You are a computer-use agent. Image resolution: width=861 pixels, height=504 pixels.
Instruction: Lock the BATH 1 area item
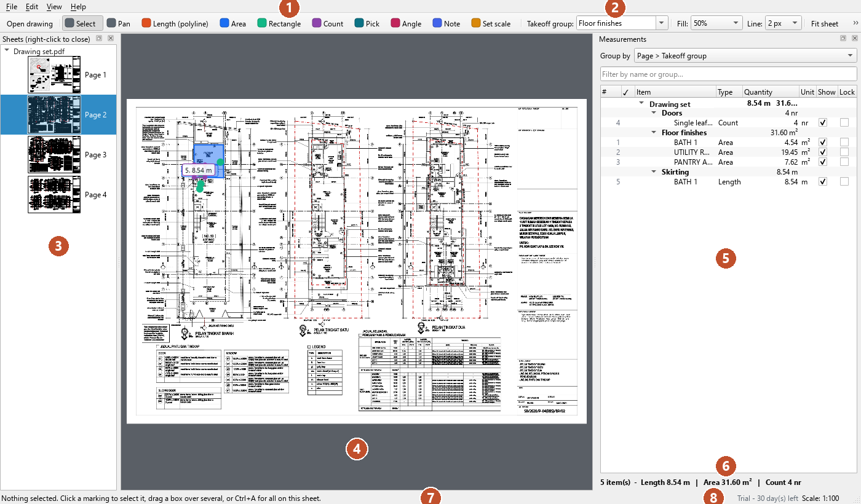[844, 143]
